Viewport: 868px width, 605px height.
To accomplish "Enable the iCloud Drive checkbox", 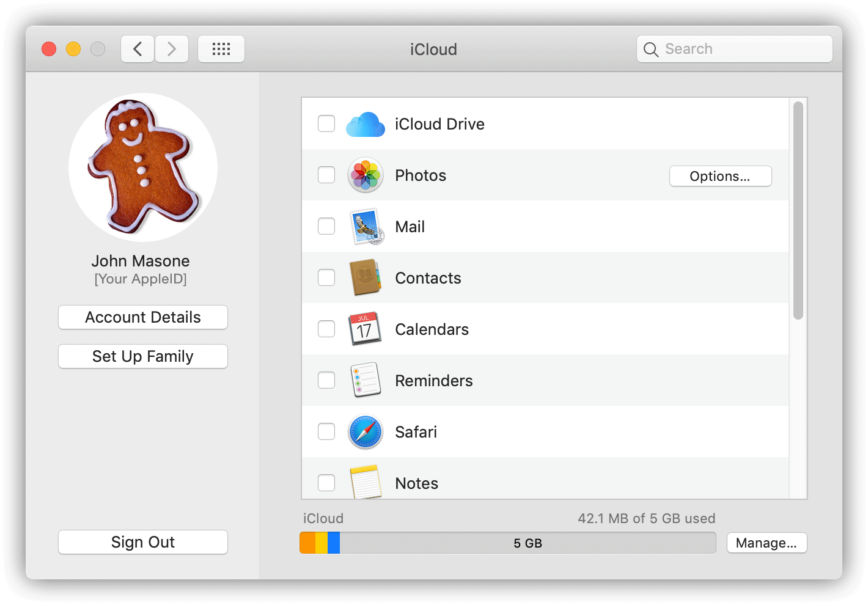I will (x=326, y=123).
